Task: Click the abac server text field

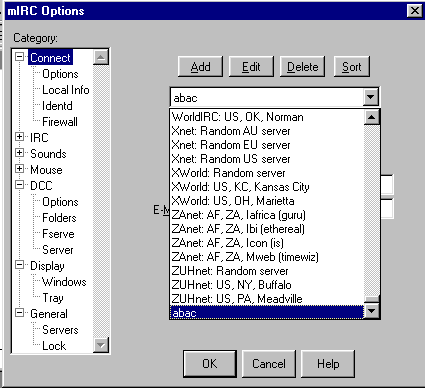Action: [x=267, y=98]
